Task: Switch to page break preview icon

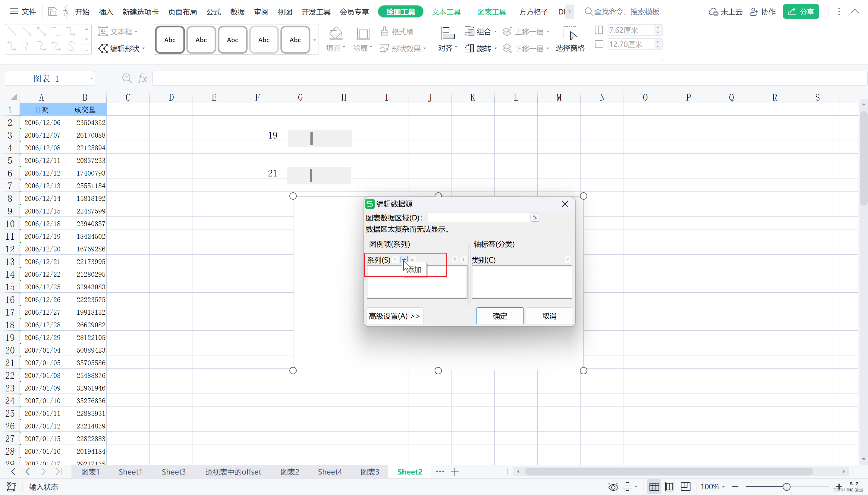Action: [x=685, y=487]
